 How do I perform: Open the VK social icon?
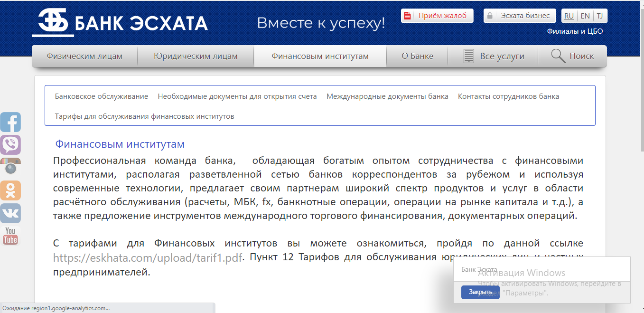click(x=10, y=213)
